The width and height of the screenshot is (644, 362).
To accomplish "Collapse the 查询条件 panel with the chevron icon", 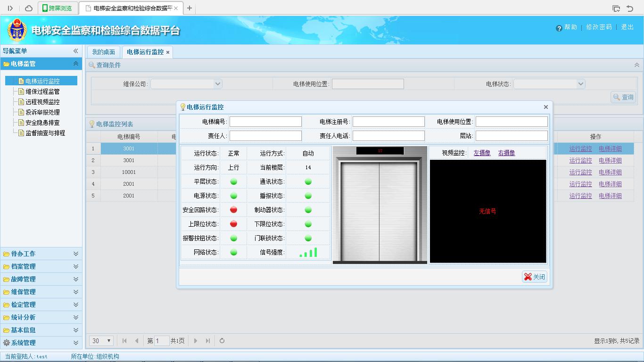I will click(x=636, y=65).
